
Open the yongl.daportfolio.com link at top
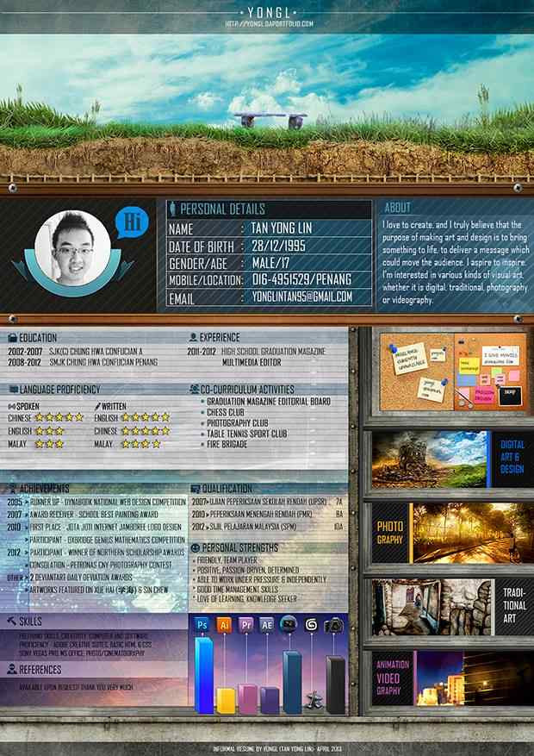coord(269,25)
